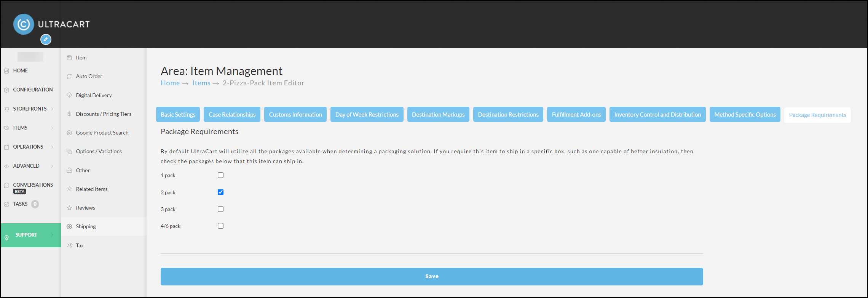The width and height of the screenshot is (868, 298).
Task: Expand the OPERATIONS menu chevron
Action: coord(52,147)
